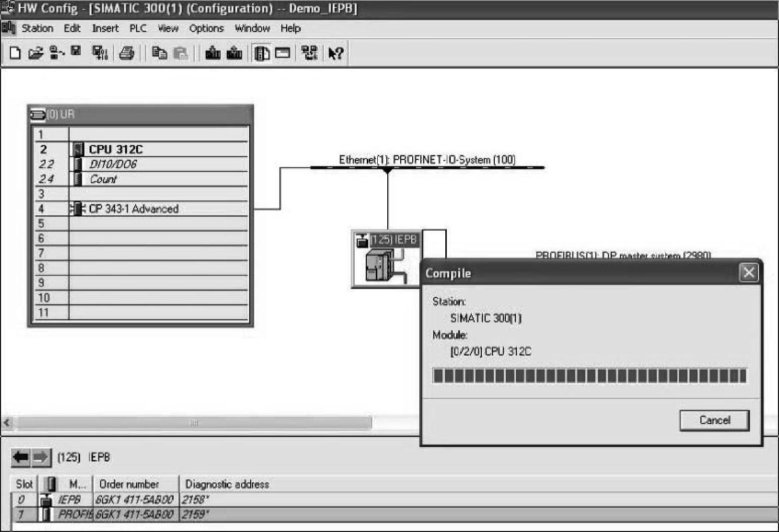Click the DI10/DO6 submodule icon
The width and height of the screenshot is (779, 532).
pyautogui.click(x=78, y=164)
